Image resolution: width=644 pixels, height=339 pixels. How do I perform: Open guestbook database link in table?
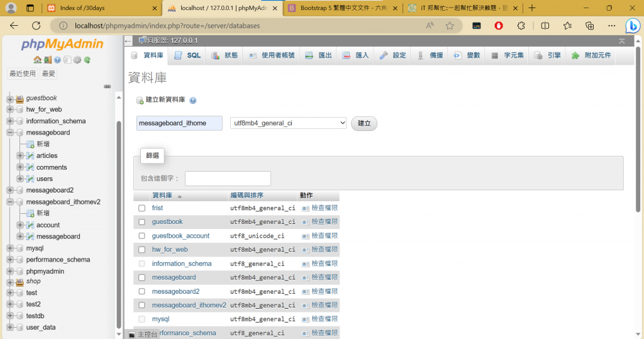click(167, 222)
